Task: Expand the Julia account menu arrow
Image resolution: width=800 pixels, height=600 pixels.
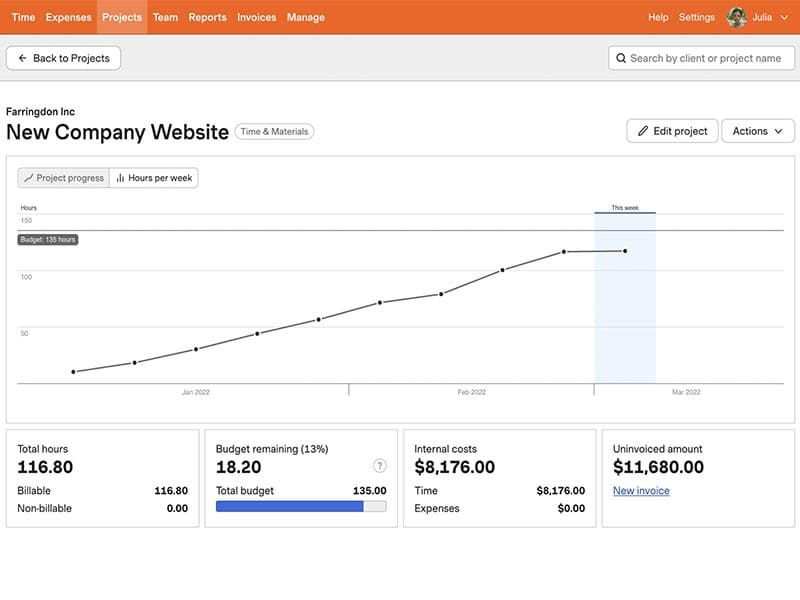Action: click(x=785, y=17)
